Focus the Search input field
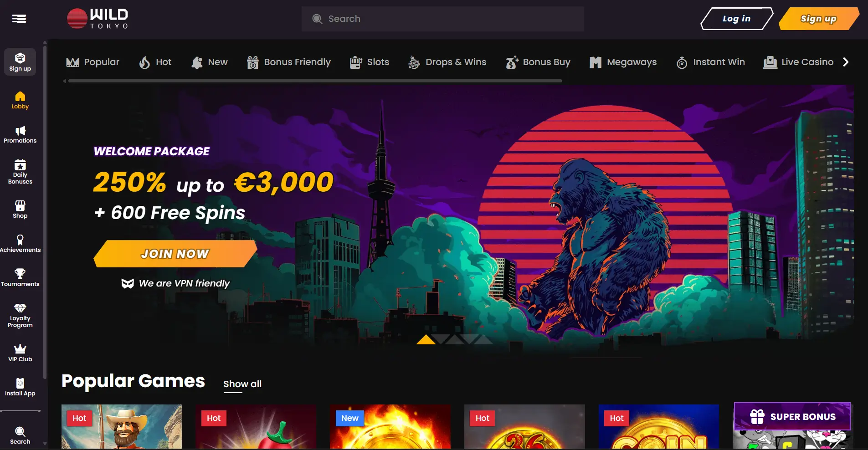Screen dimensions: 868x450 click(x=443, y=19)
